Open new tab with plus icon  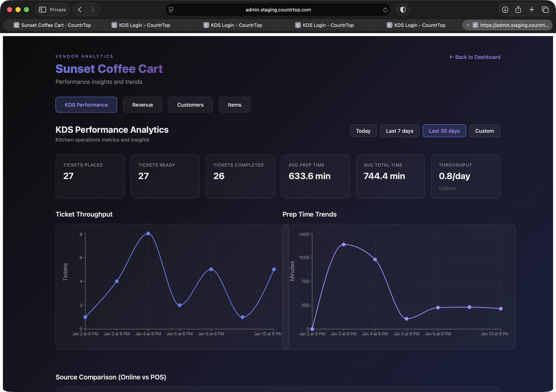coord(532,10)
